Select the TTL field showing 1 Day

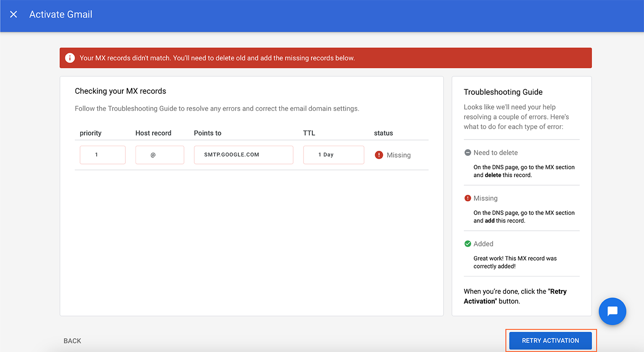point(334,155)
